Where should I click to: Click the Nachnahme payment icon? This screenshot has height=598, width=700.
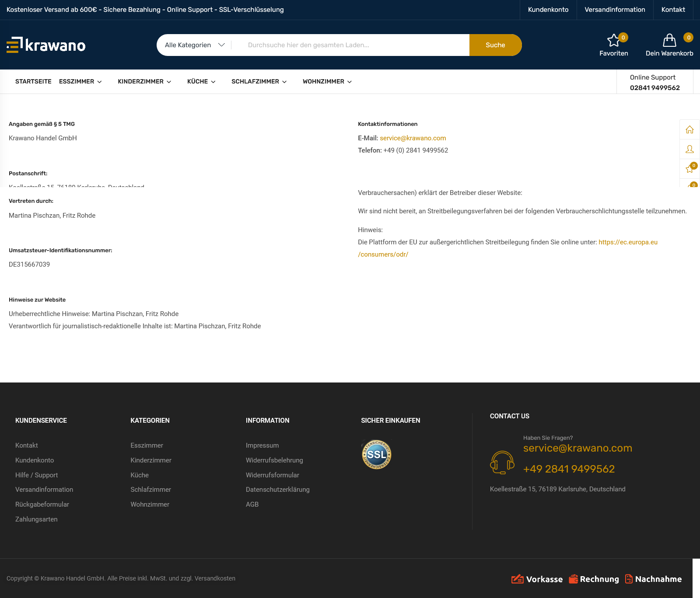click(x=653, y=579)
